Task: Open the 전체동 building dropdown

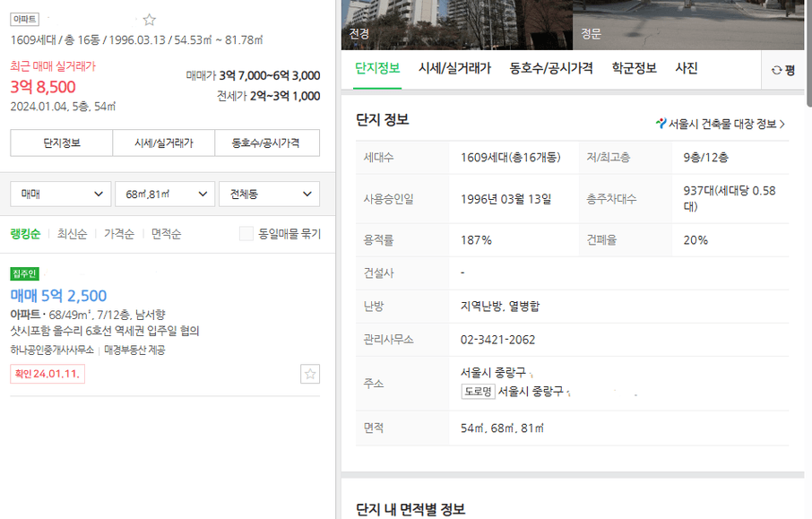Action: click(269, 194)
